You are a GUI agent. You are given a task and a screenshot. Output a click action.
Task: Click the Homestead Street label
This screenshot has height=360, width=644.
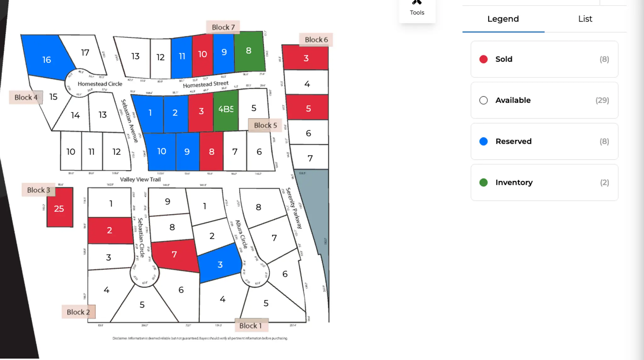206,84
